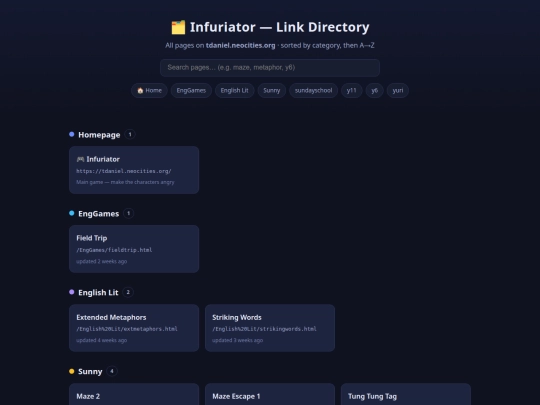Open the Field Trip card
Viewport: 540px width, 405px height.
[x=134, y=249]
